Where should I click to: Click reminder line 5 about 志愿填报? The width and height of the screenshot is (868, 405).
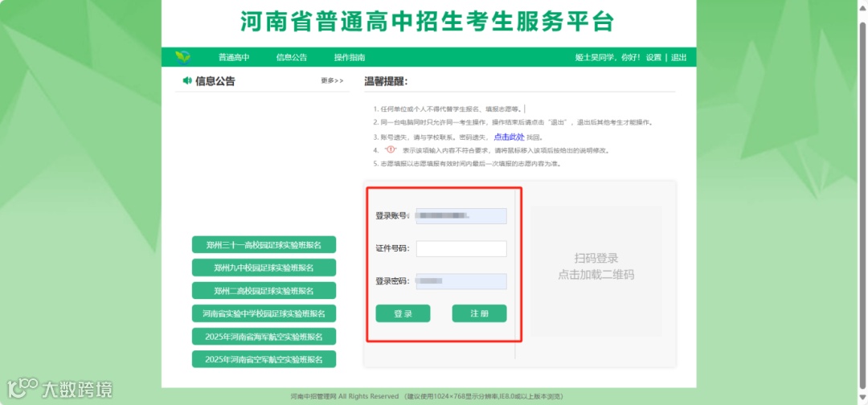(x=468, y=164)
